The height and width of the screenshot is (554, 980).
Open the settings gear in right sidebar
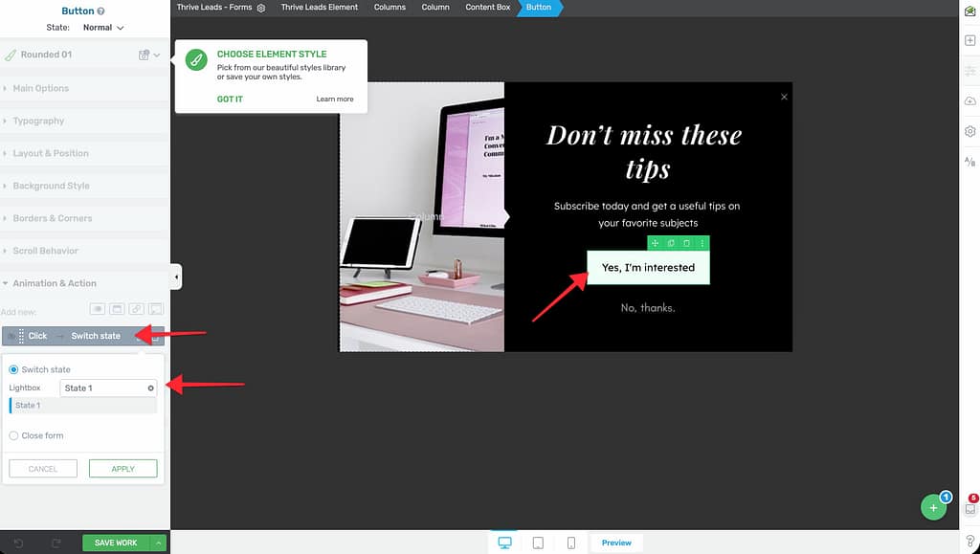pos(969,131)
